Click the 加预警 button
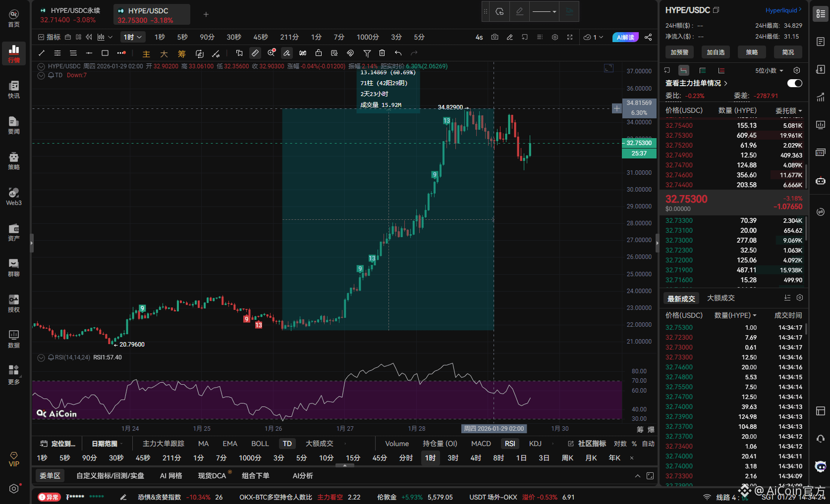 (679, 52)
